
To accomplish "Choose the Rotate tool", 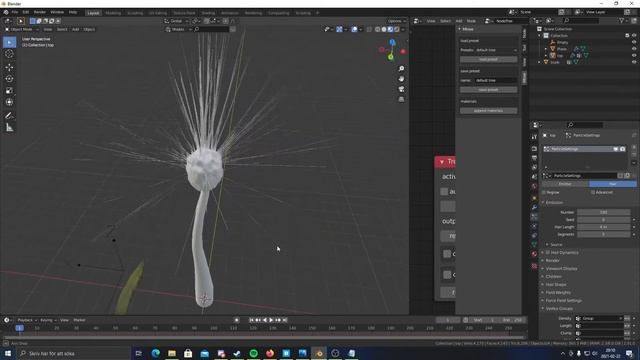I will [x=9, y=79].
